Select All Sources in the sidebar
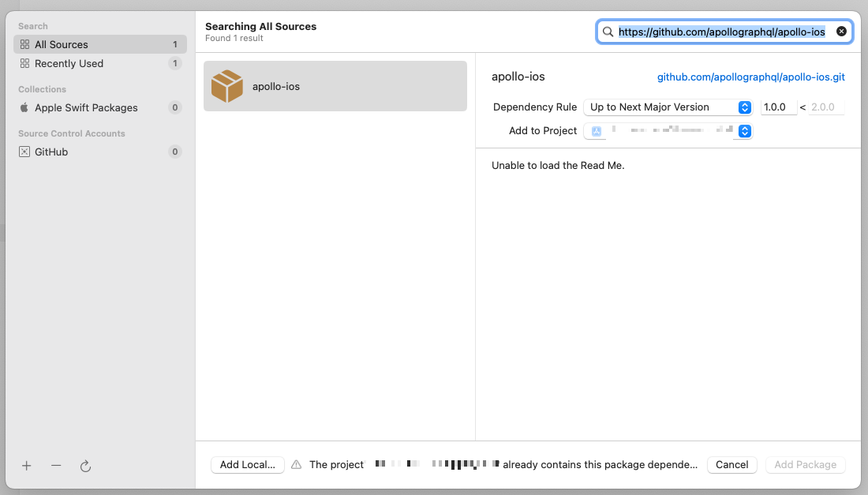Screen dimensions: 868x495 click(99, 44)
